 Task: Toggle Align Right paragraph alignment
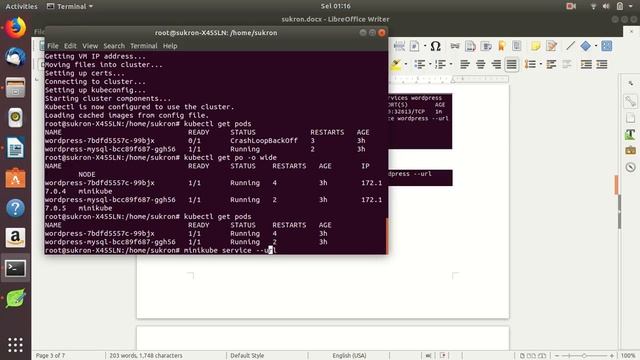pyautogui.click(x=496, y=64)
